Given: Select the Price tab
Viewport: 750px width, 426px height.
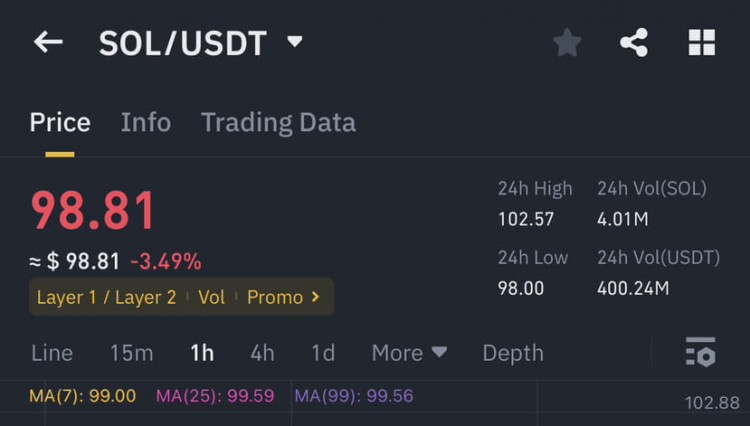Looking at the screenshot, I should 60,122.
